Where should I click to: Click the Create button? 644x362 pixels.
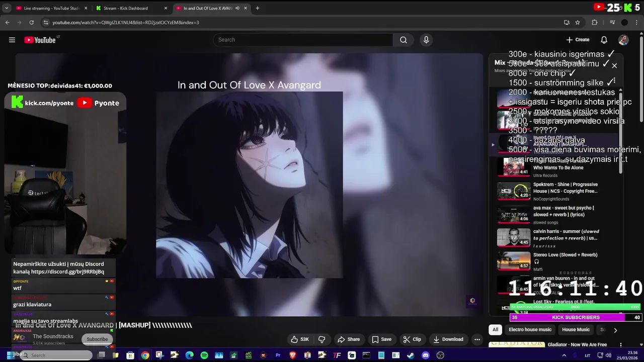[x=578, y=40]
